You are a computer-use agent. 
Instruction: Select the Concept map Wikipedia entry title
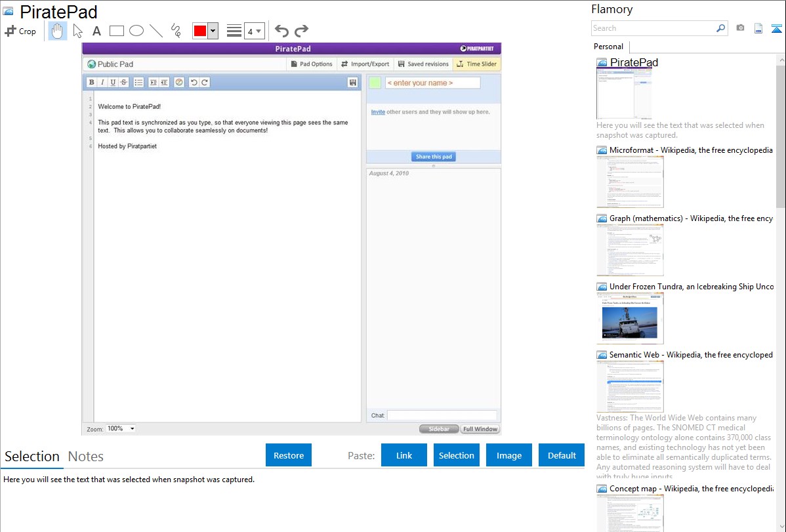point(692,488)
